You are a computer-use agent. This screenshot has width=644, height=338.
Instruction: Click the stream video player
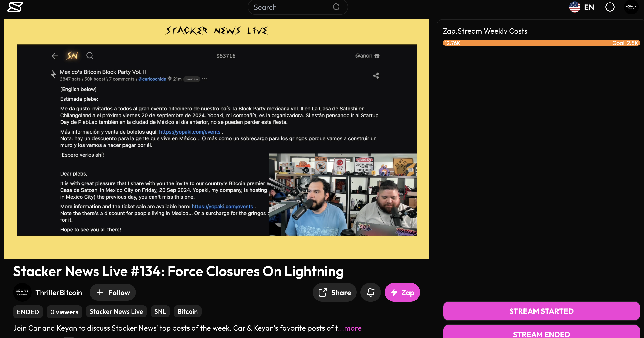tap(217, 139)
